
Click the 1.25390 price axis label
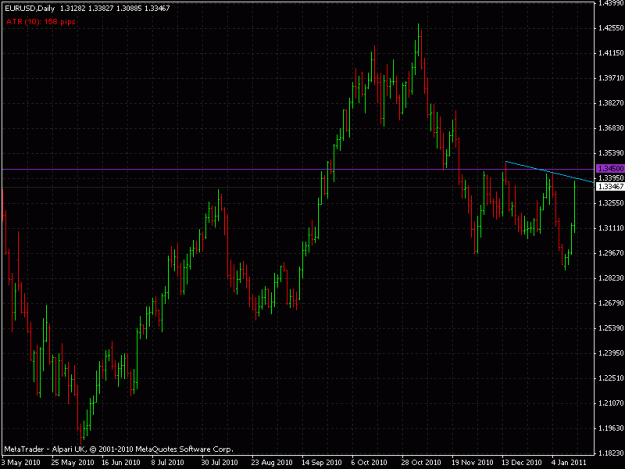[x=611, y=328]
